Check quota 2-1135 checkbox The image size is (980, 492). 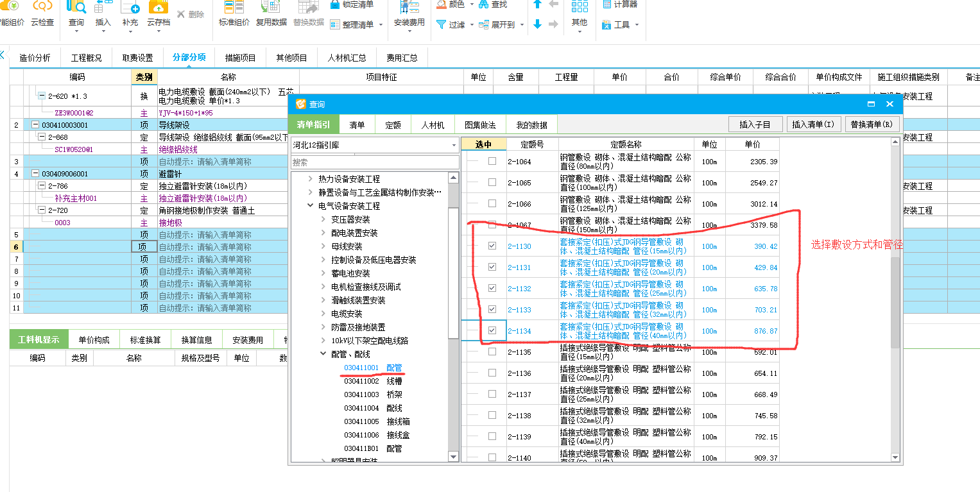click(492, 352)
